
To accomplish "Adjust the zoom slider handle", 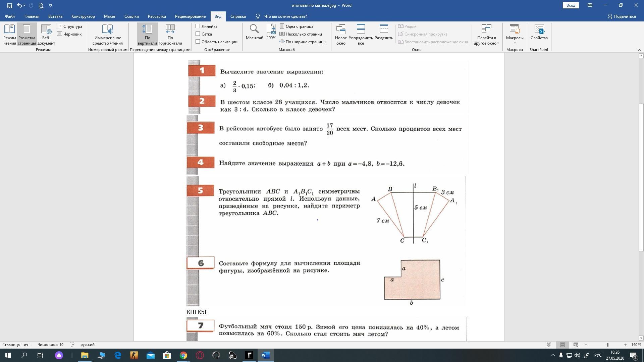I will (x=607, y=345).
